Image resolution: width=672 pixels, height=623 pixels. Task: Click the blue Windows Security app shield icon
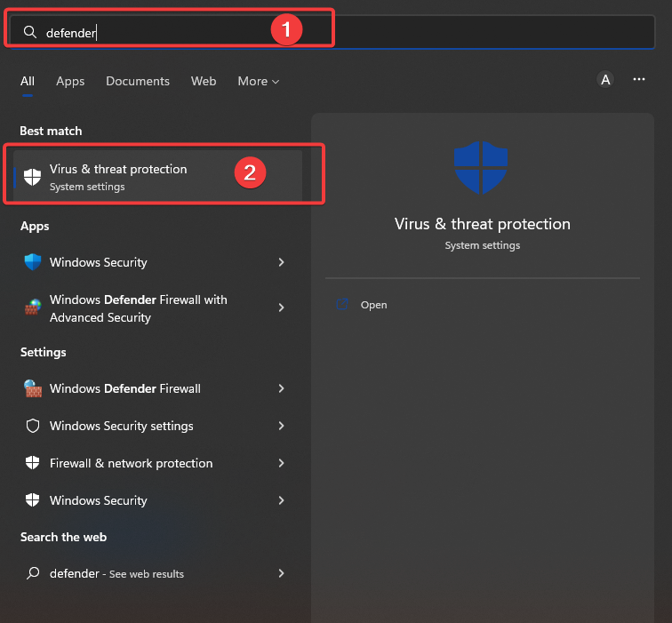point(33,262)
